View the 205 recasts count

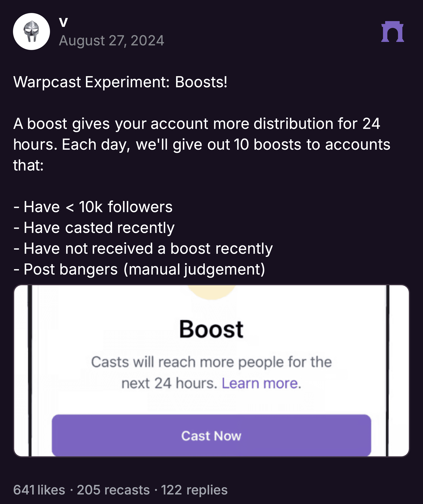click(x=113, y=490)
